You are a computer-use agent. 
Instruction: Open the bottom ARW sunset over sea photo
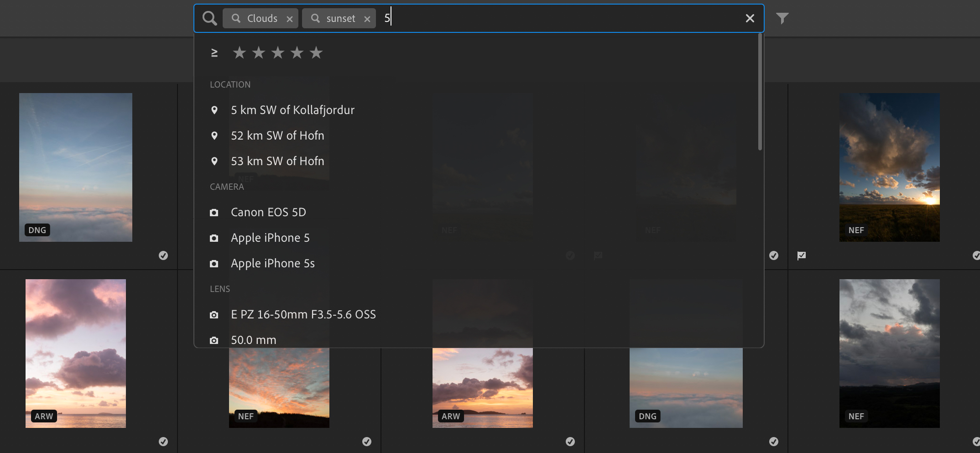click(483, 388)
